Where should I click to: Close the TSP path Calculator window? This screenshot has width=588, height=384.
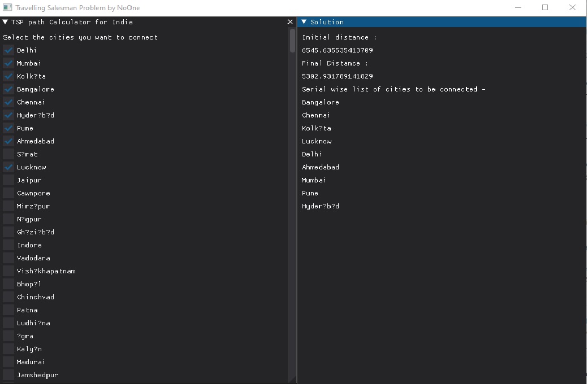point(290,22)
